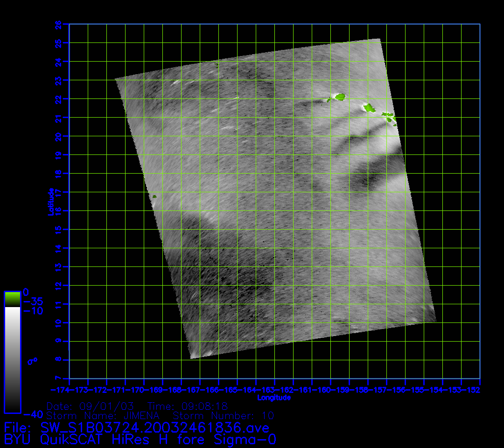
Task: Click the Time: 09:08:18 text
Action: [188, 406]
